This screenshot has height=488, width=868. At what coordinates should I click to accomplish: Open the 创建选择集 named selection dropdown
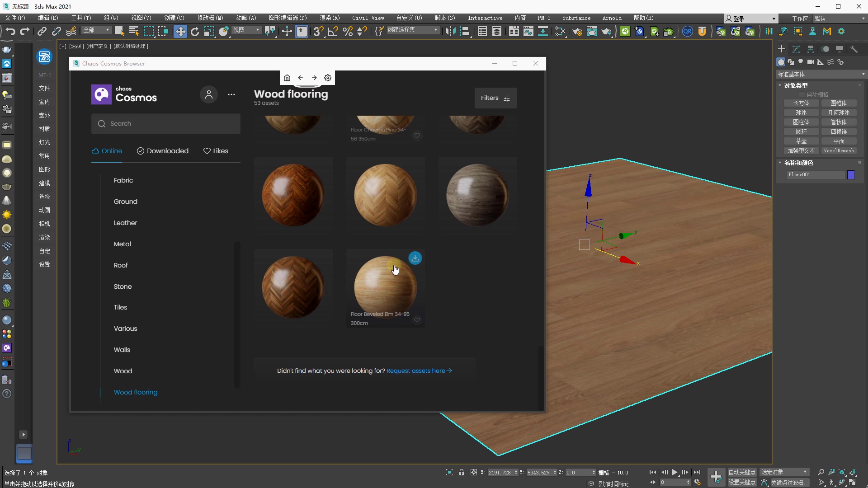(436, 30)
